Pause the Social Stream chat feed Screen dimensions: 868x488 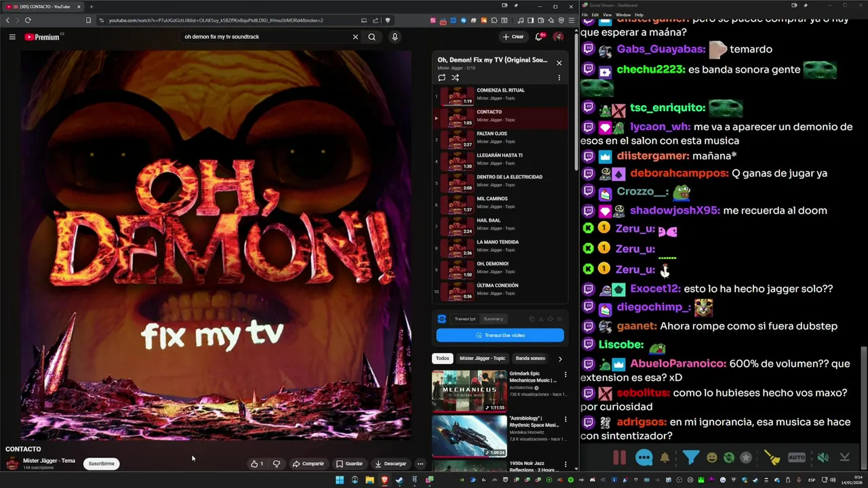pos(620,457)
